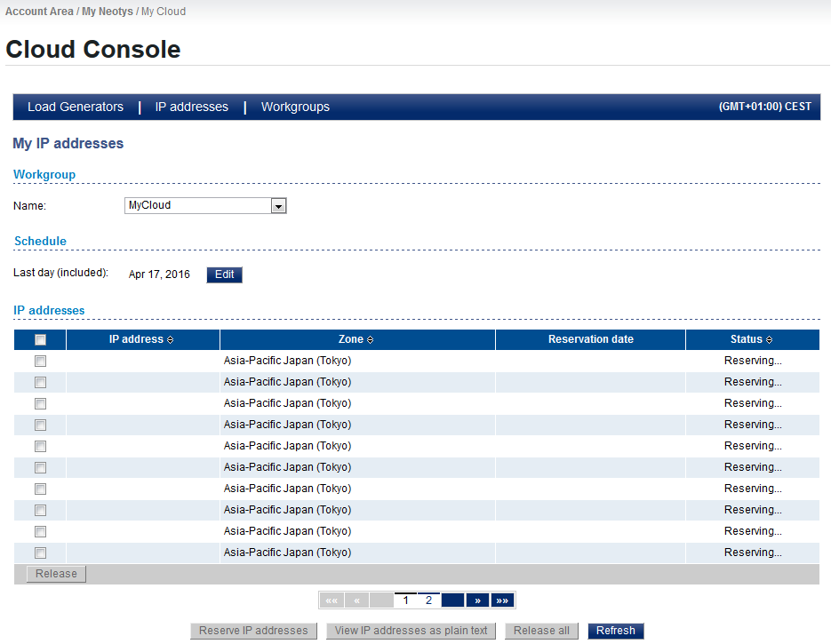The image size is (831, 644).
Task: Open Account Area breadcrumb link
Action: click(x=39, y=12)
